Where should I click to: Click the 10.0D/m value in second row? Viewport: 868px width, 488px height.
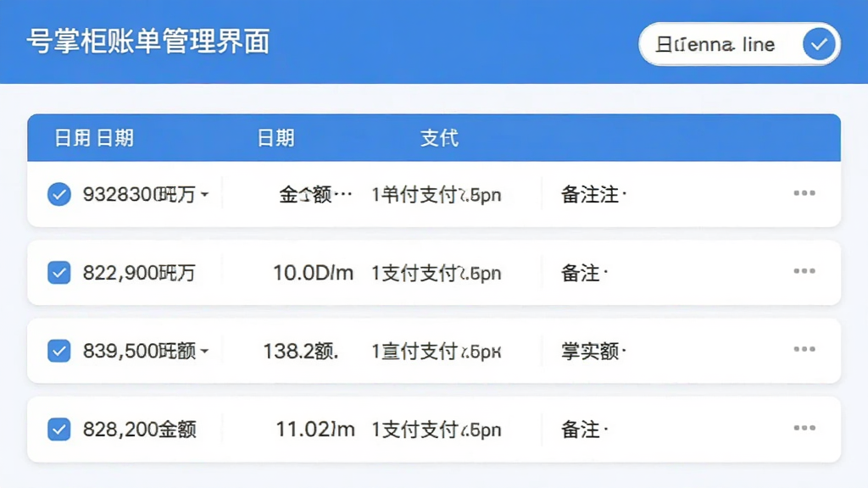[314, 273]
